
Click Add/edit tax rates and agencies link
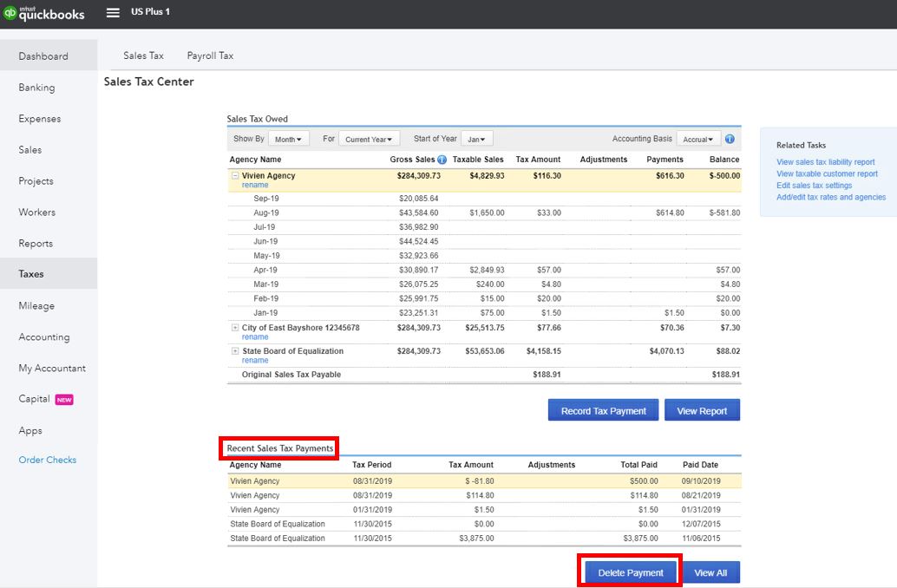[831, 197]
